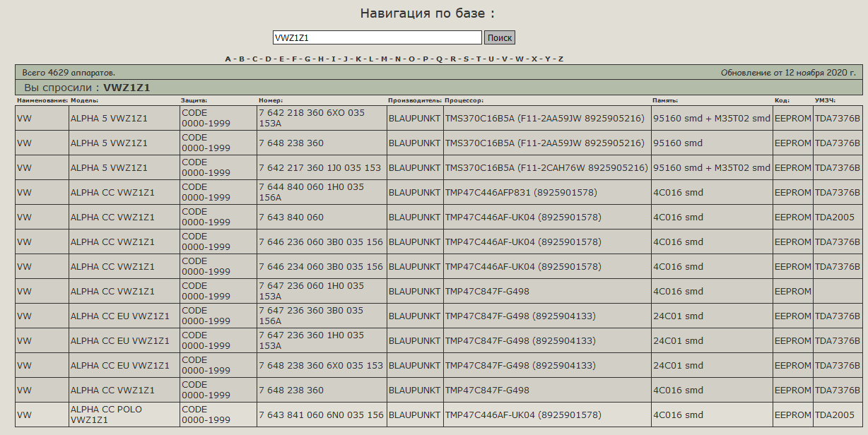Click the Память column header
This screenshot has height=435, width=868.
click(x=665, y=100)
